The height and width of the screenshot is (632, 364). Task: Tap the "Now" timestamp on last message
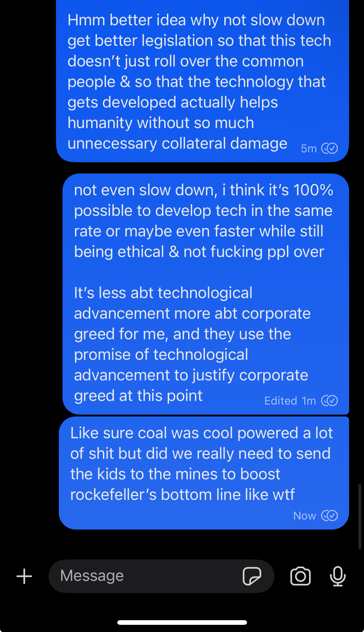click(x=305, y=516)
